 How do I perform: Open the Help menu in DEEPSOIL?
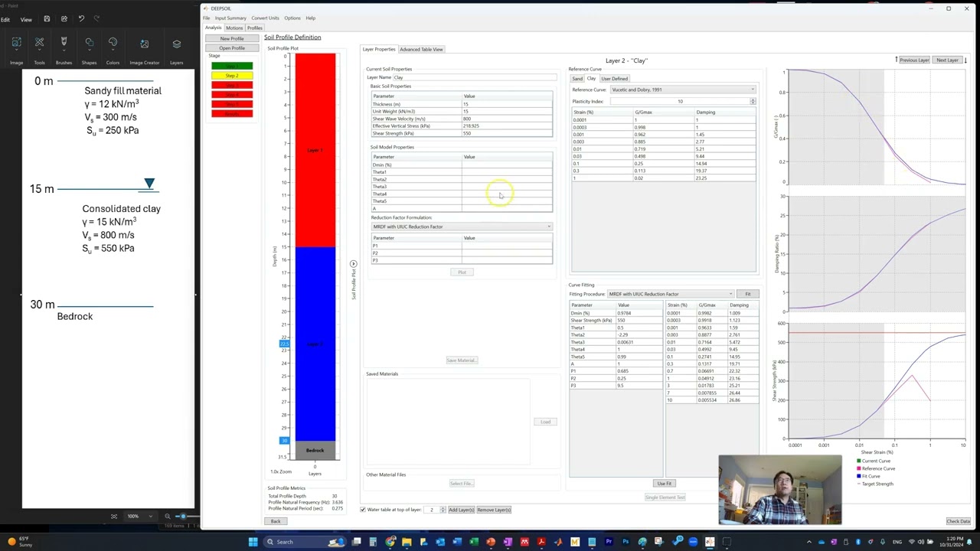click(310, 18)
